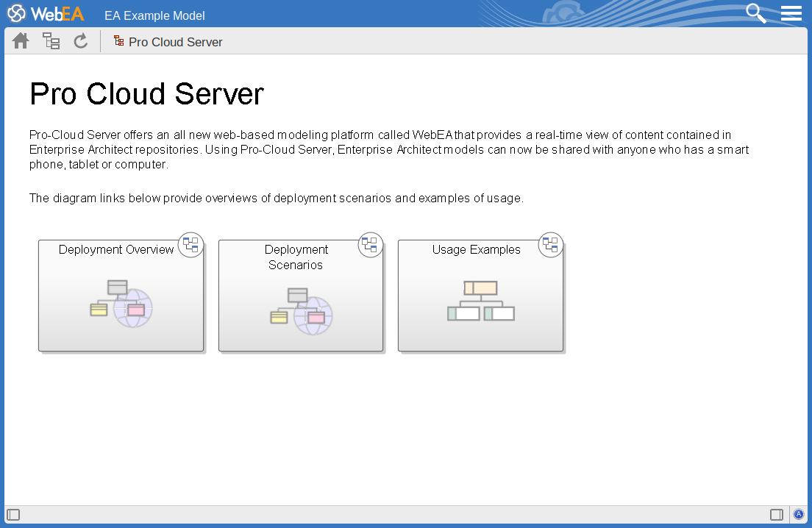Click the Sparx Systems icon in the status bar

tap(799, 514)
